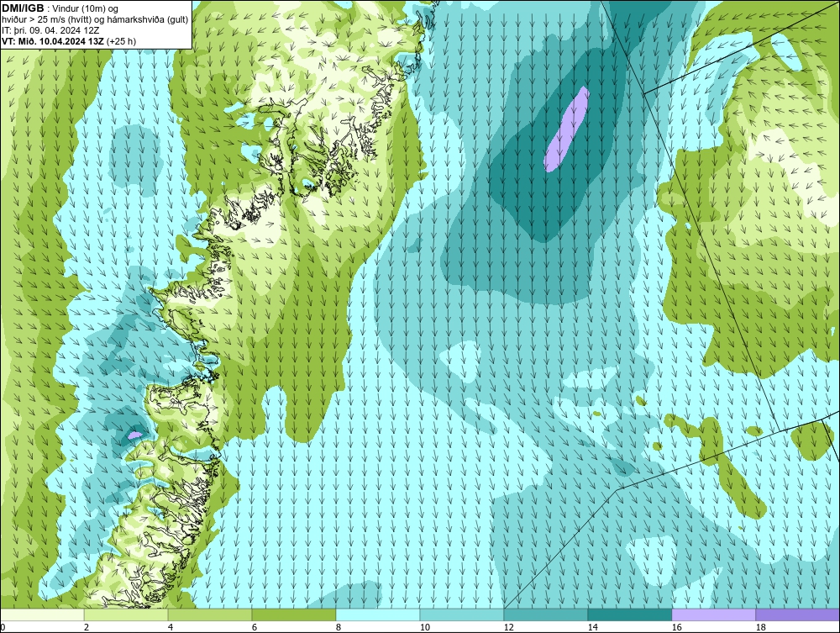840x633 pixels.
Task: Click the legend label '8'
Action: [338, 627]
